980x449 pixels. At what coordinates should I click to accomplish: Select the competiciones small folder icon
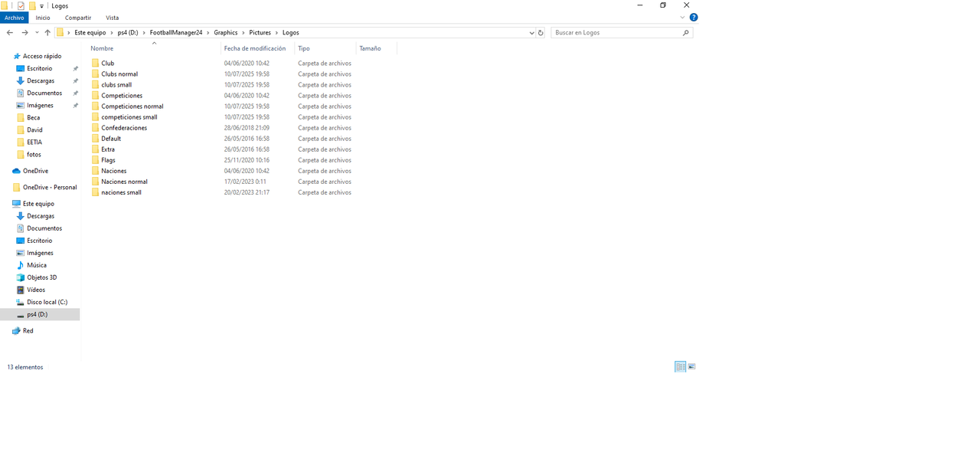pyautogui.click(x=96, y=117)
